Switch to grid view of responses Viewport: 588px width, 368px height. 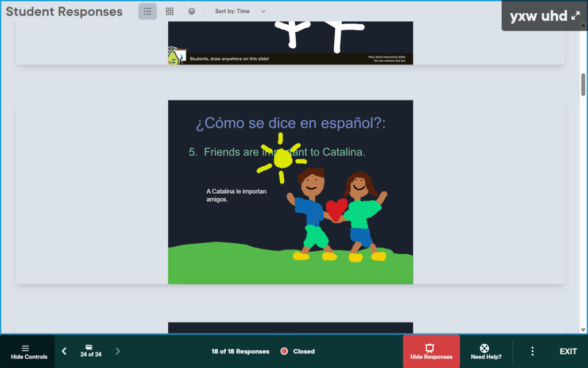pos(169,11)
